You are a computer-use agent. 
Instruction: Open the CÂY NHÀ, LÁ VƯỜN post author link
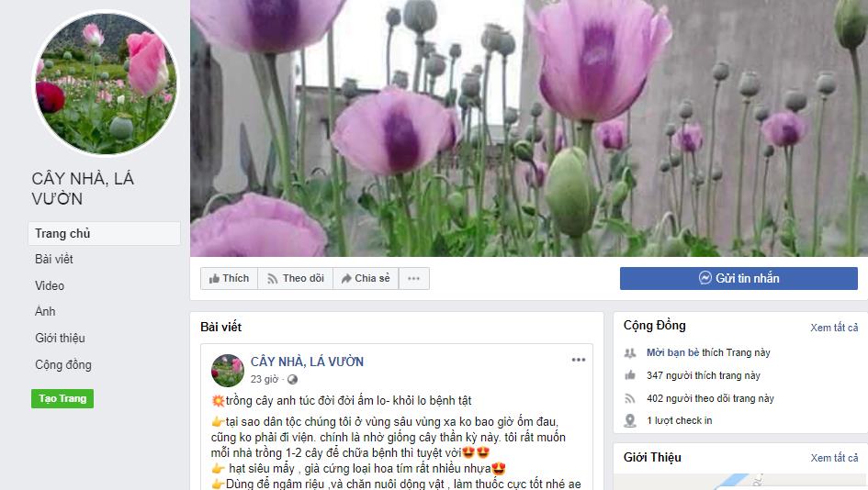pyautogui.click(x=307, y=362)
